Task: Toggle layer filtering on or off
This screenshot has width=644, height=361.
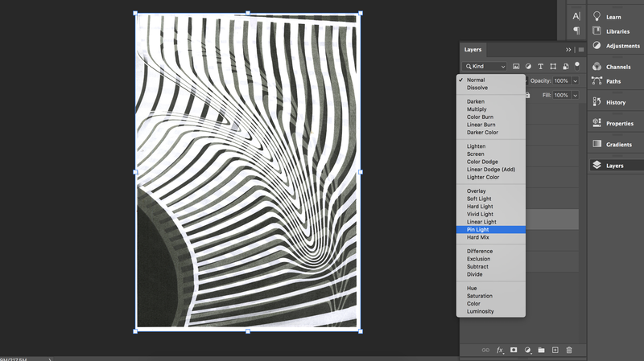Action: 577,66
